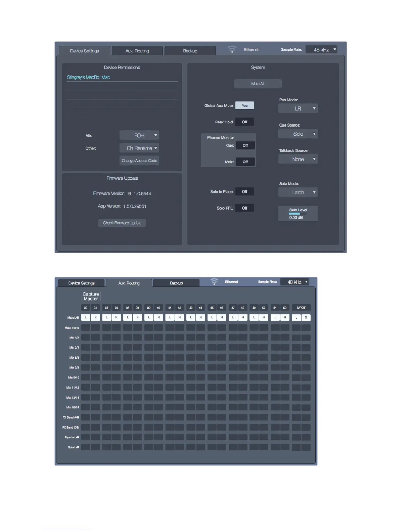Click the wireless signal icon in Device Settings window

coord(232,49)
